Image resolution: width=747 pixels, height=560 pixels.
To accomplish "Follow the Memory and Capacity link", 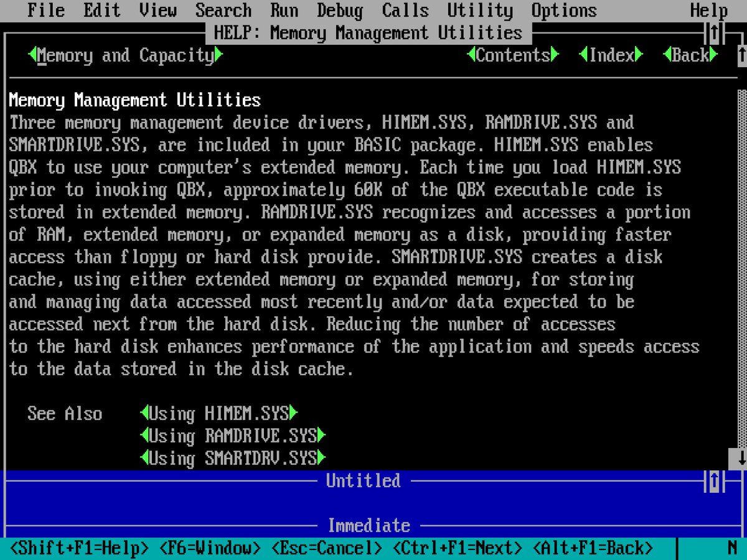I will pyautogui.click(x=126, y=55).
